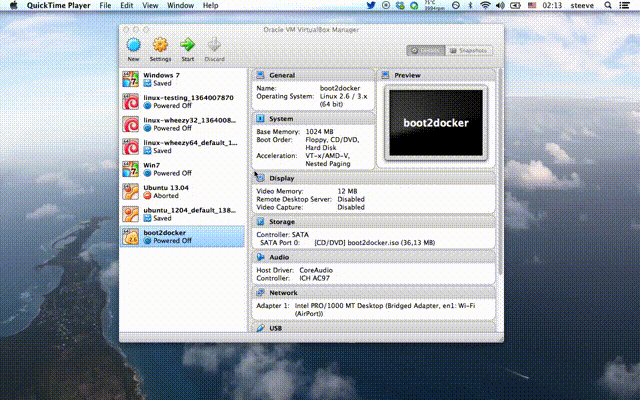Click the System chip icon

(x=260, y=118)
